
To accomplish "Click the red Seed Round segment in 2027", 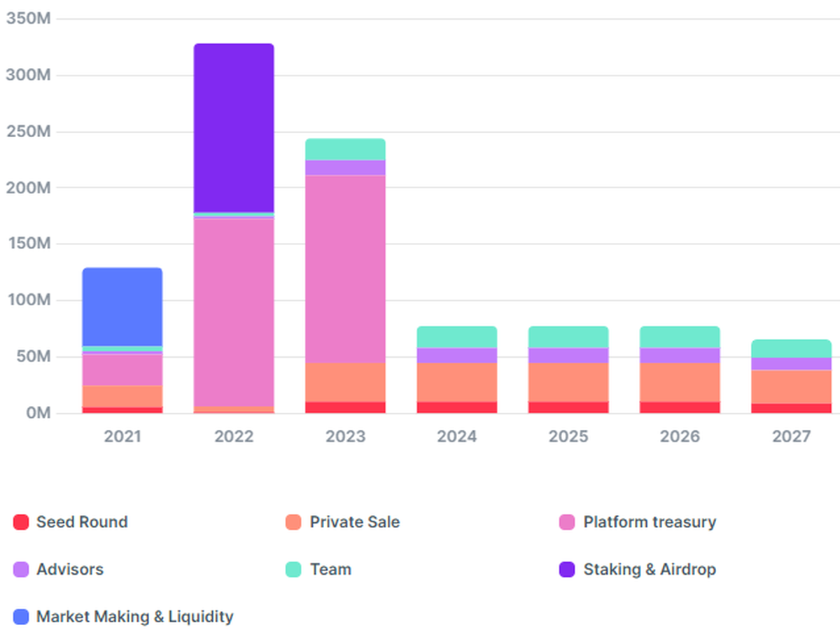I will click(x=791, y=408).
